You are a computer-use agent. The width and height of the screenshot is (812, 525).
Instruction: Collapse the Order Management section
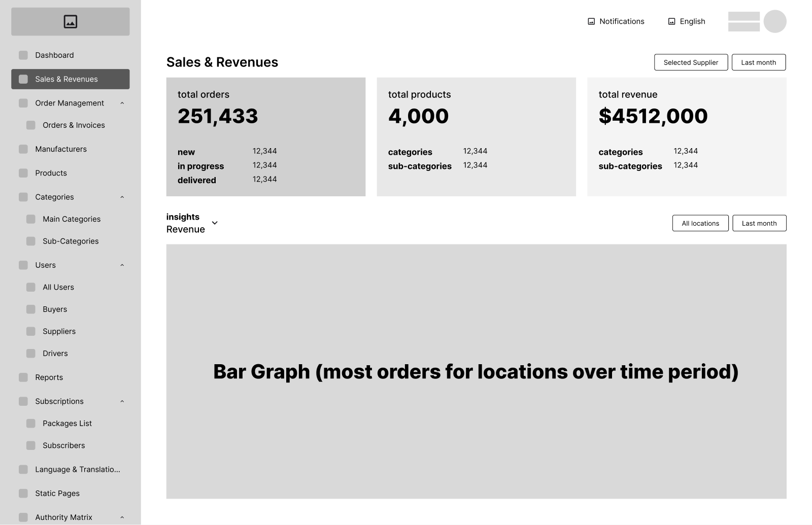[x=122, y=103]
